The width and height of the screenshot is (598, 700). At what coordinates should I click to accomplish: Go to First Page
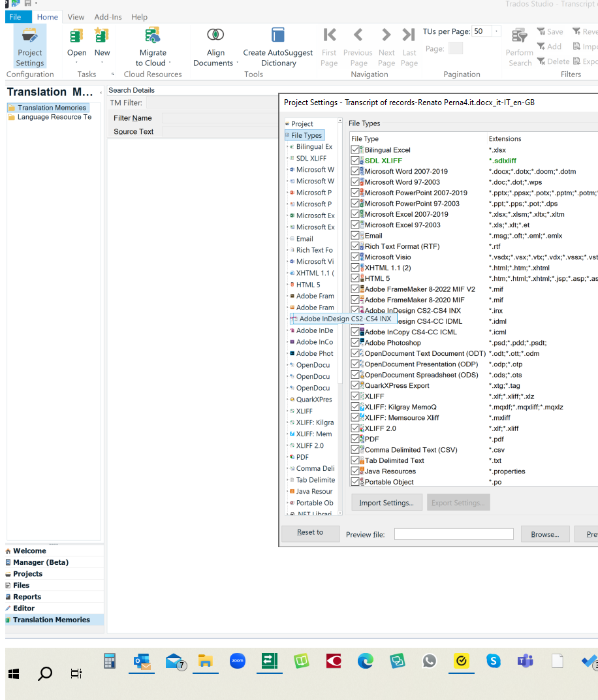coord(329,46)
